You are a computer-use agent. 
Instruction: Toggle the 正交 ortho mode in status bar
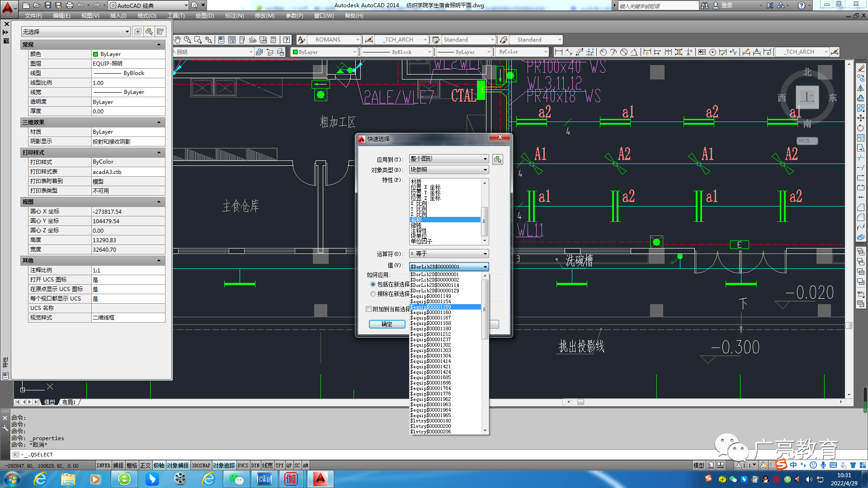[x=145, y=465]
